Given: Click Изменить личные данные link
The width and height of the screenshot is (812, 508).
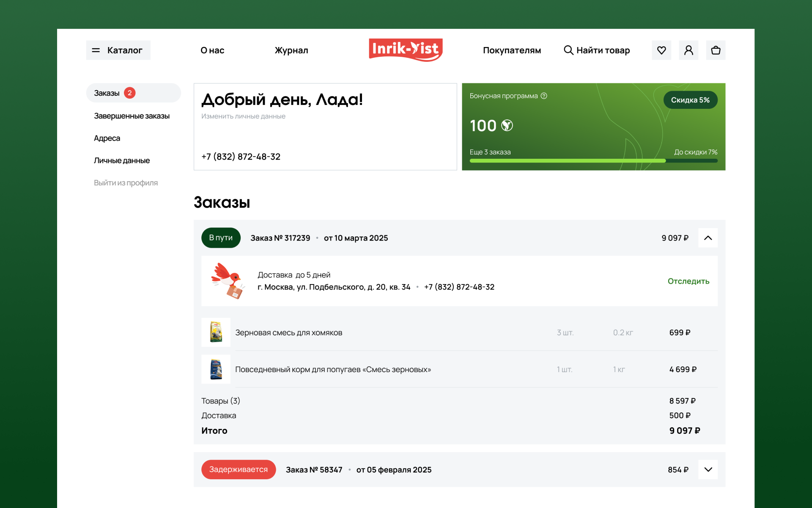Looking at the screenshot, I should (243, 116).
